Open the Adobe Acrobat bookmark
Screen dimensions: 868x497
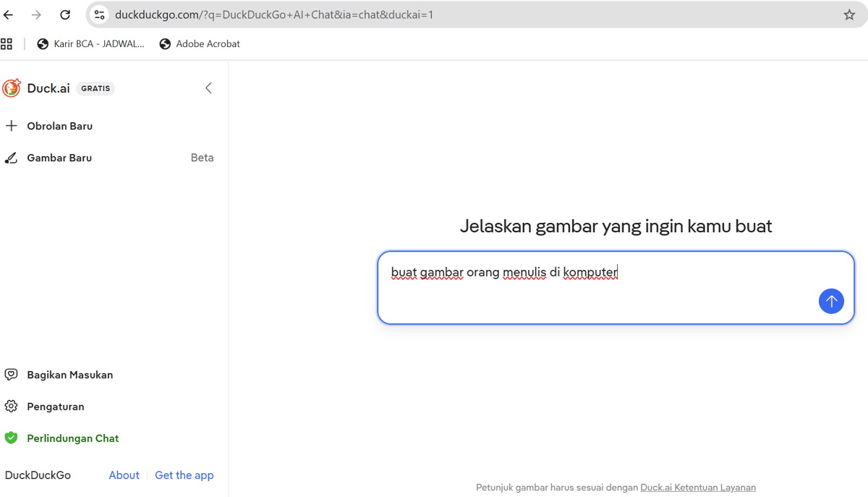200,43
